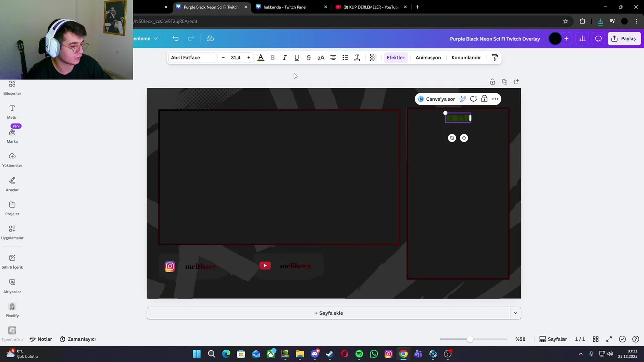The width and height of the screenshot is (644, 362).
Task: Enter fullscreen presentation mode
Action: tap(609, 339)
